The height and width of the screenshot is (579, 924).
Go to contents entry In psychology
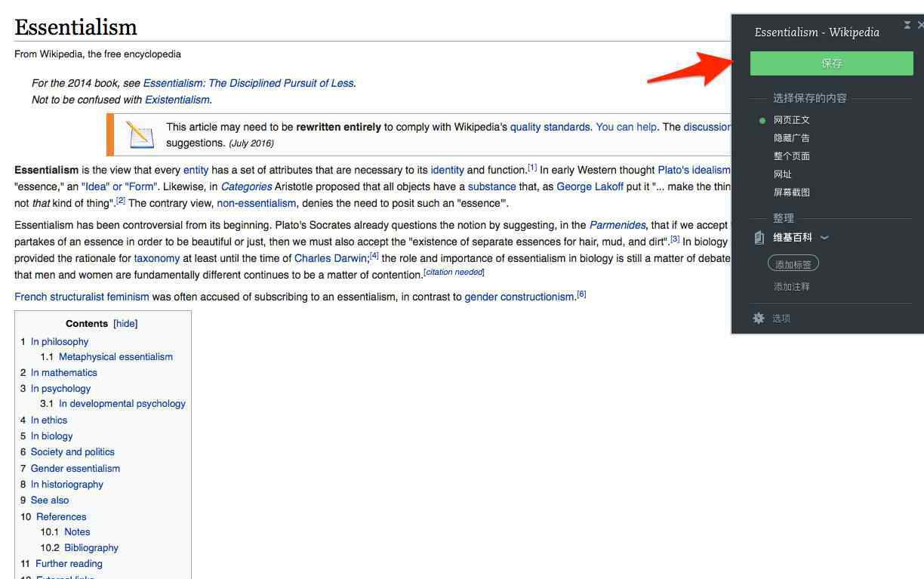coord(60,389)
